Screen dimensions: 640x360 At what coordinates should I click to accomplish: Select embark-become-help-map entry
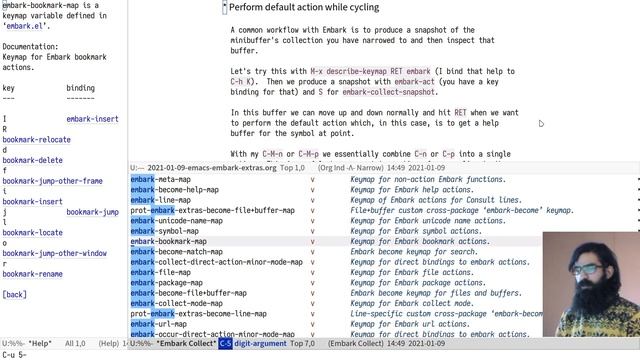[175, 190]
